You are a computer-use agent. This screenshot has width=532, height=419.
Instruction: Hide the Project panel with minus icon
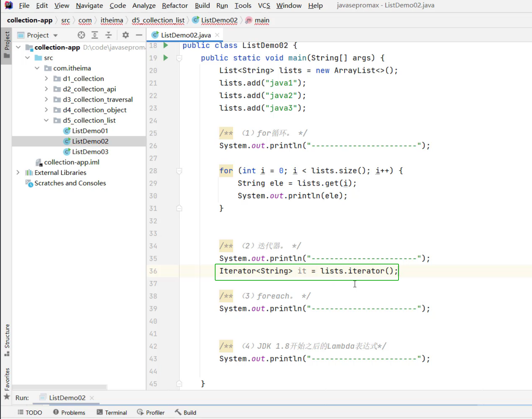139,35
